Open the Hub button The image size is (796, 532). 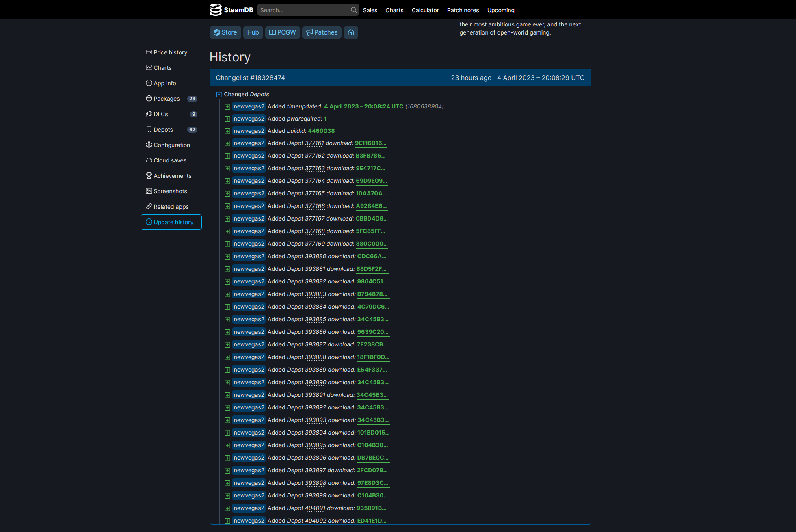[253, 32]
